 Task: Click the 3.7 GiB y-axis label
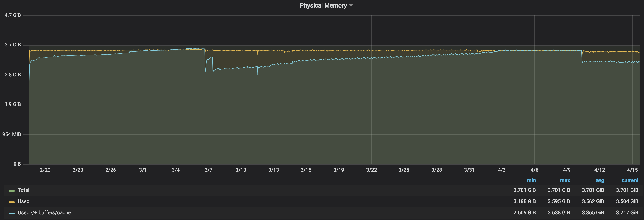[12, 45]
